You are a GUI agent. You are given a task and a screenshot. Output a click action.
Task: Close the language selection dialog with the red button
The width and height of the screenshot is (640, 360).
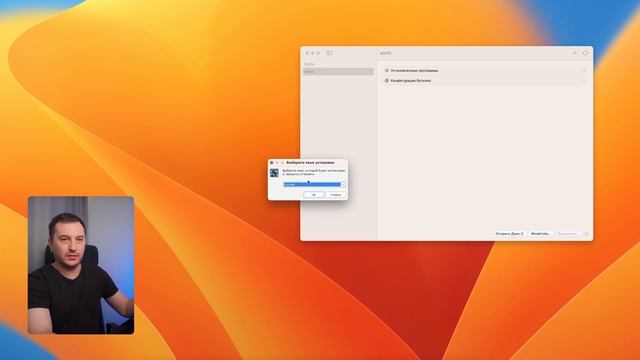tap(272, 162)
